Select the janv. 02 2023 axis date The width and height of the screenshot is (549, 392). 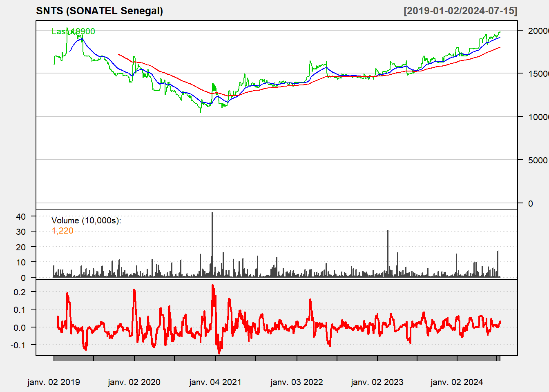pyautogui.click(x=377, y=382)
